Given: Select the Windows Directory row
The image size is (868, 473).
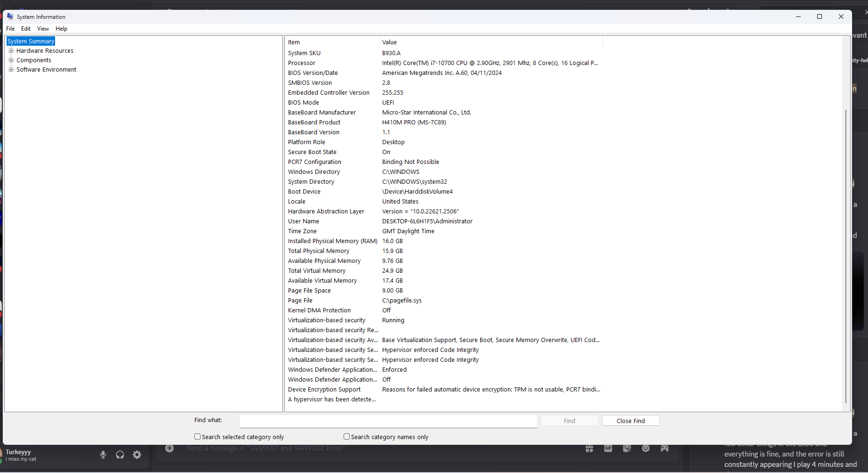Looking at the screenshot, I should point(443,172).
